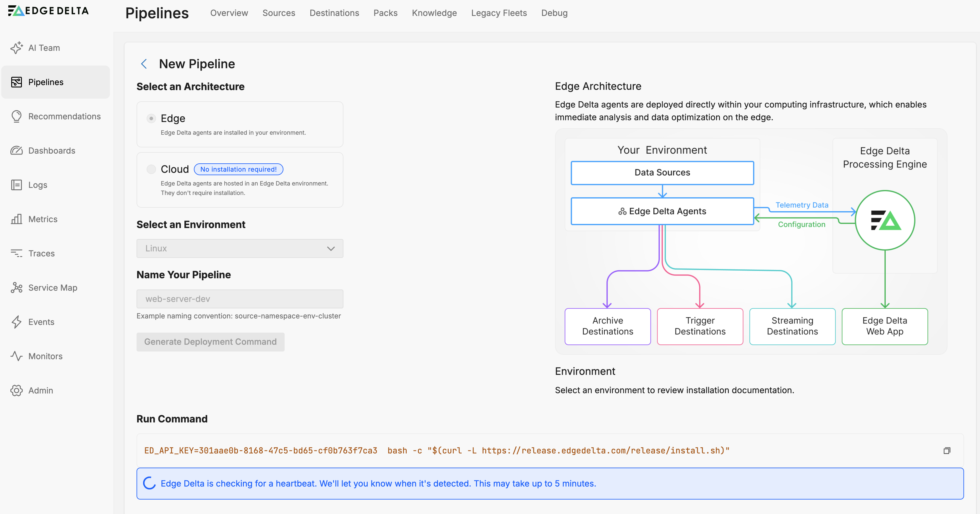Open the Linux environment dropdown

(x=240, y=248)
